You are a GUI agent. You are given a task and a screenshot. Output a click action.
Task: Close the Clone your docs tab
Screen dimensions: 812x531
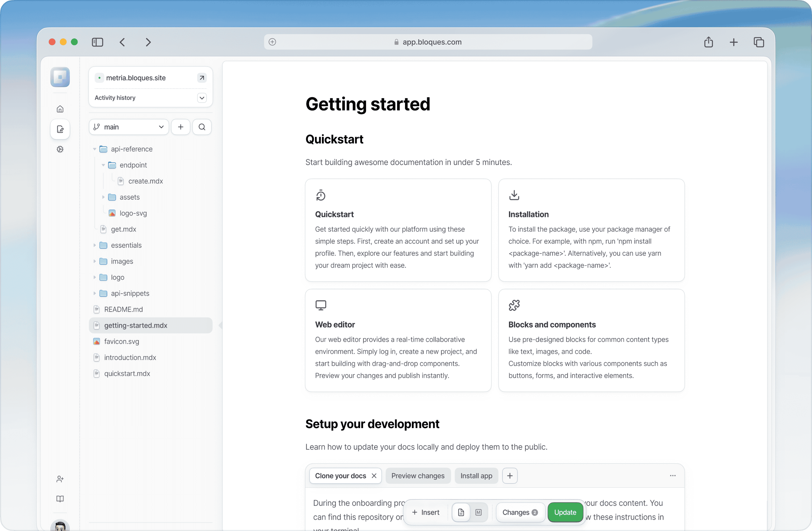[x=374, y=475]
